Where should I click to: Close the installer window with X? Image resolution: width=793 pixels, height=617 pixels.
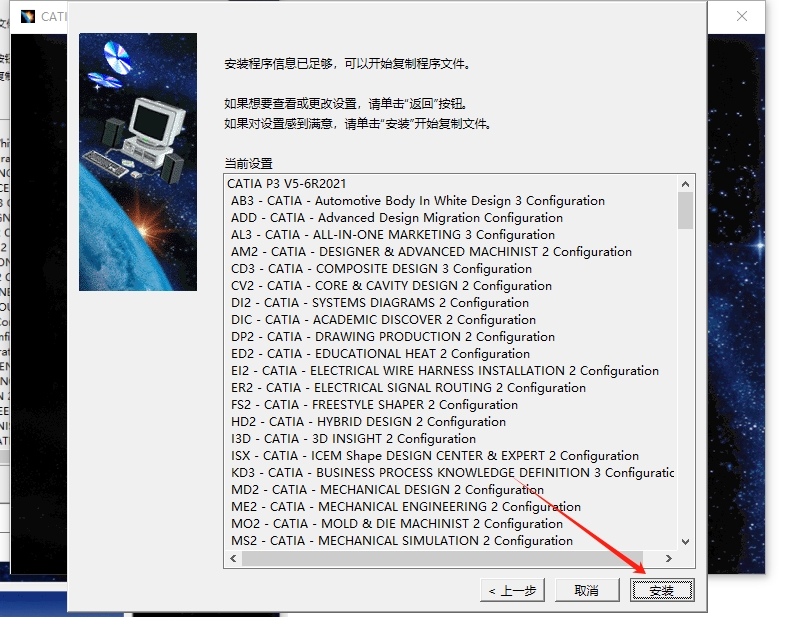pyautogui.click(x=741, y=16)
